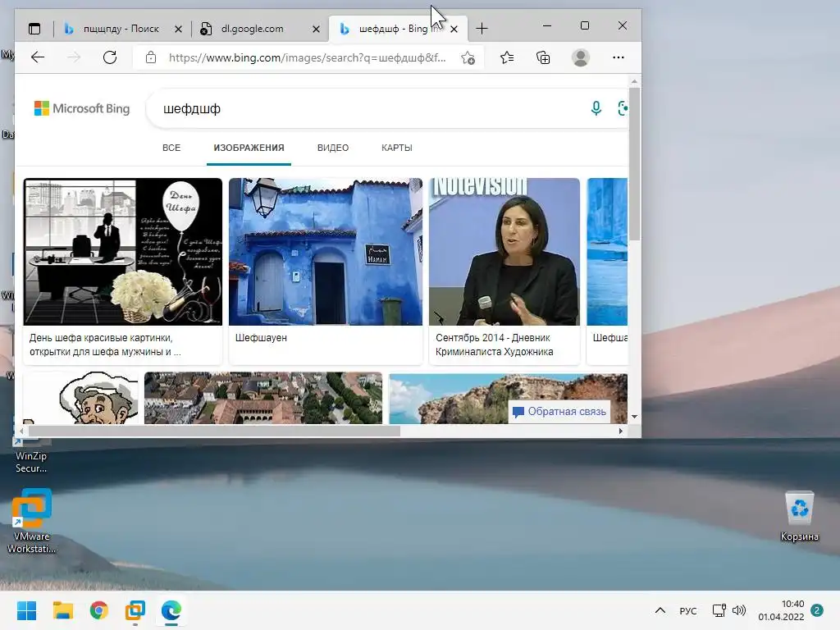View site information via the lock icon

tap(151, 57)
